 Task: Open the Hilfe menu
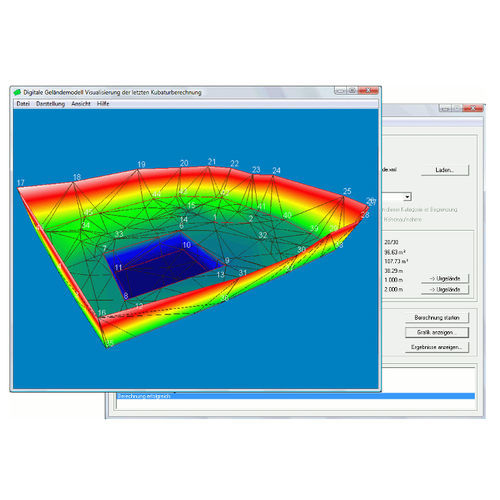(x=103, y=104)
